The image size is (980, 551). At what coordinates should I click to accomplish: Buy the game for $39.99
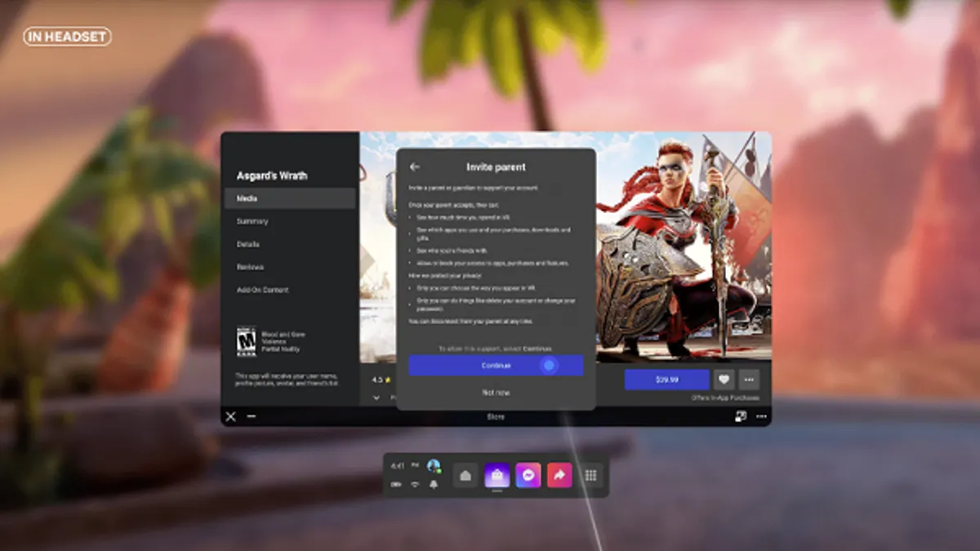click(x=666, y=380)
